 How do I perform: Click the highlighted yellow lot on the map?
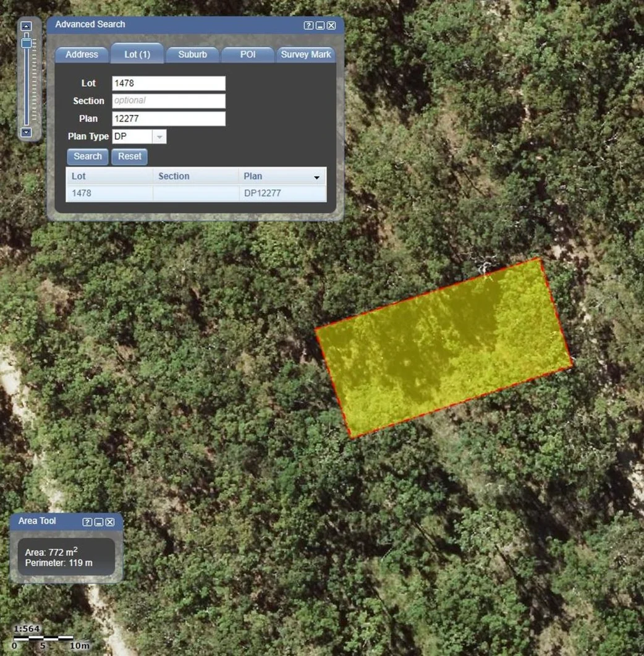pyautogui.click(x=444, y=347)
